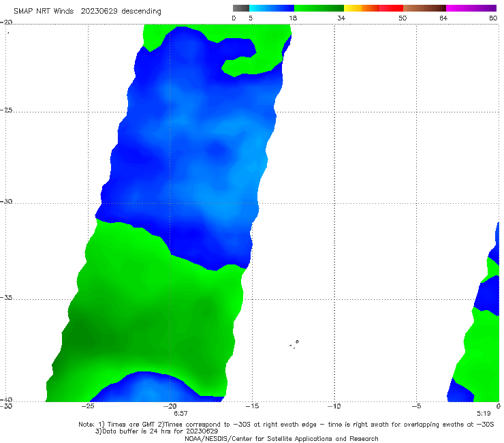Click the latitude label '-25' on left axis
Image resolution: width=504 pixels, height=443 pixels.
[6, 110]
